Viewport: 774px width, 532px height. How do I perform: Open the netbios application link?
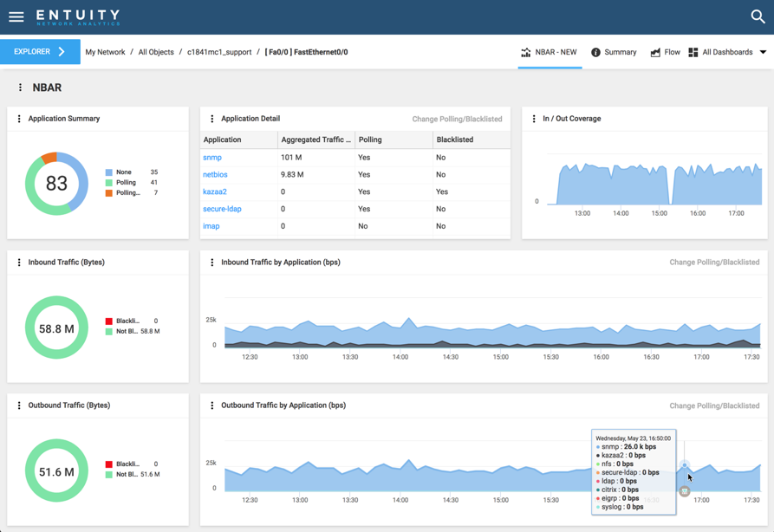pos(215,175)
